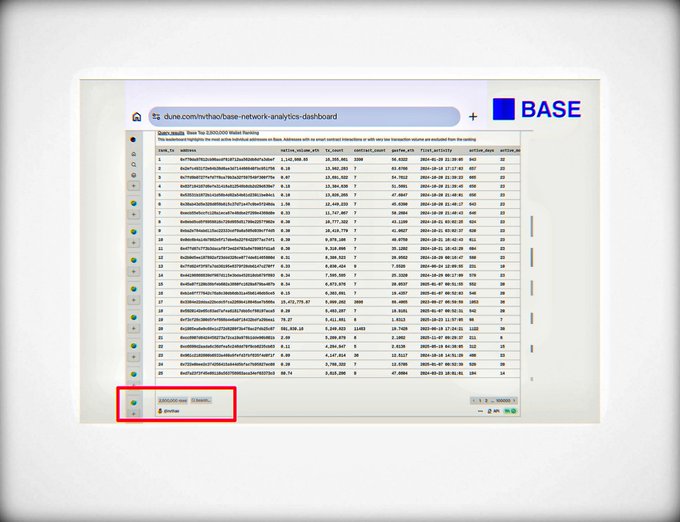
Task: Open the sidebar home icon
Action: click(134, 154)
